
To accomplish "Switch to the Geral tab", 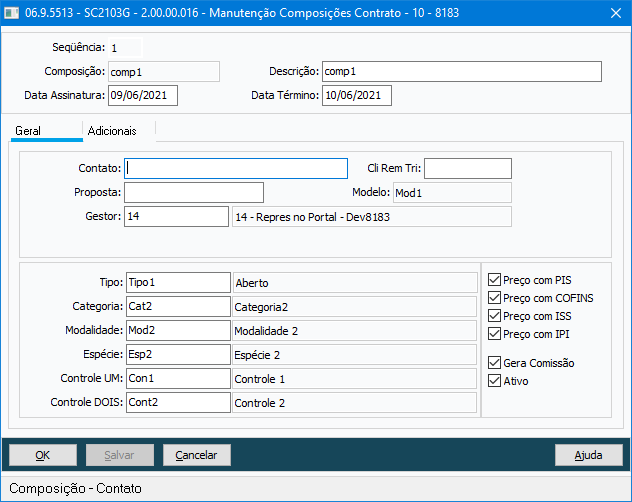I will coord(46,131).
